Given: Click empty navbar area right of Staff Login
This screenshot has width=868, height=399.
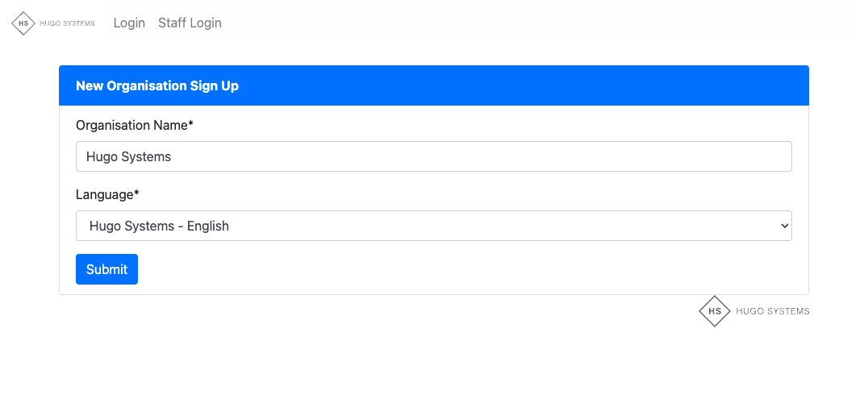Looking at the screenshot, I should [532, 23].
